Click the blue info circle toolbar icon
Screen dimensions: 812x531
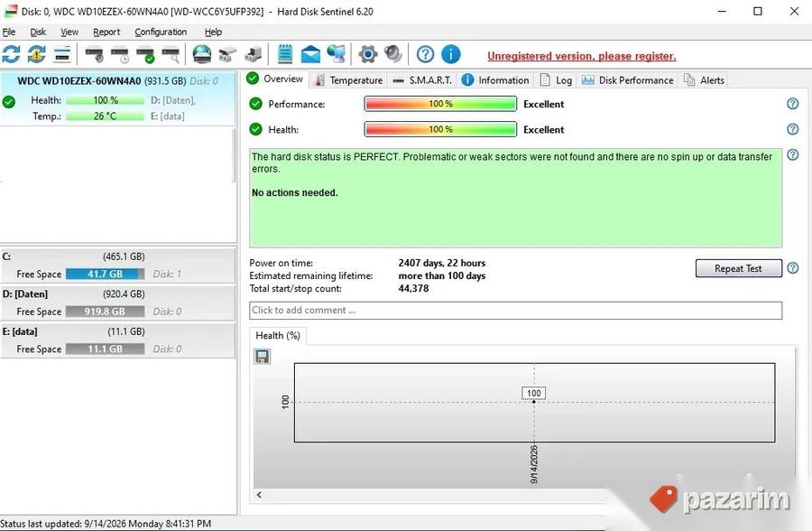450,54
